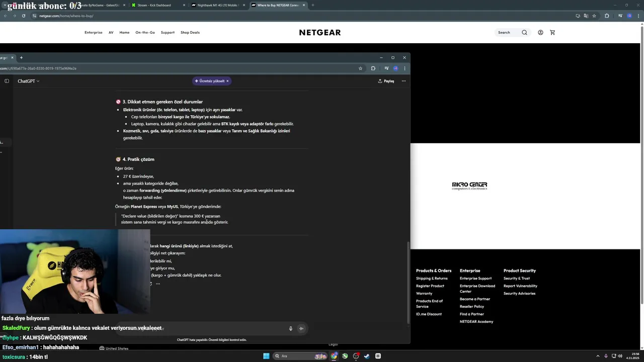The height and width of the screenshot is (362, 644).
Task: Click the Micro Center retailer logo
Action: point(469,186)
